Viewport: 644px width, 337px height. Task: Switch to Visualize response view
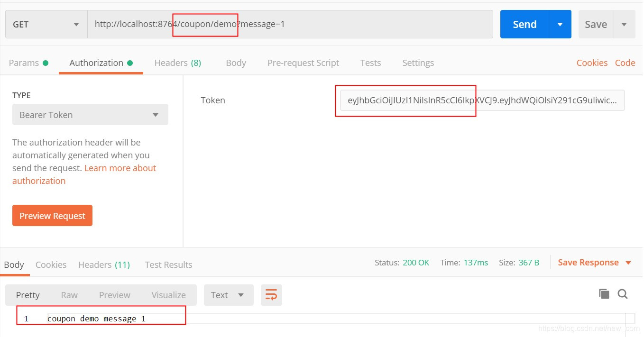(168, 295)
